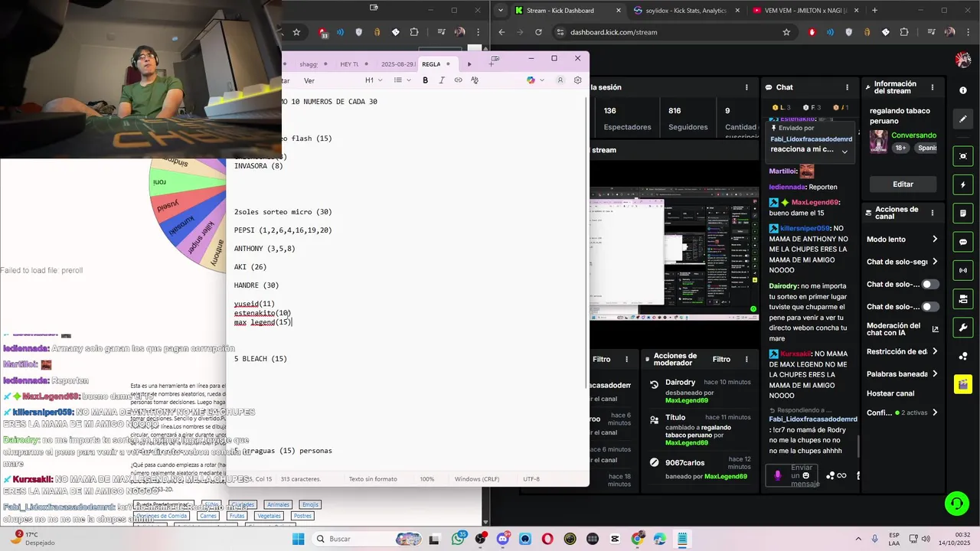Open the wrench tools icon in Kick sidebar
This screenshot has height=551, width=980.
point(963,328)
